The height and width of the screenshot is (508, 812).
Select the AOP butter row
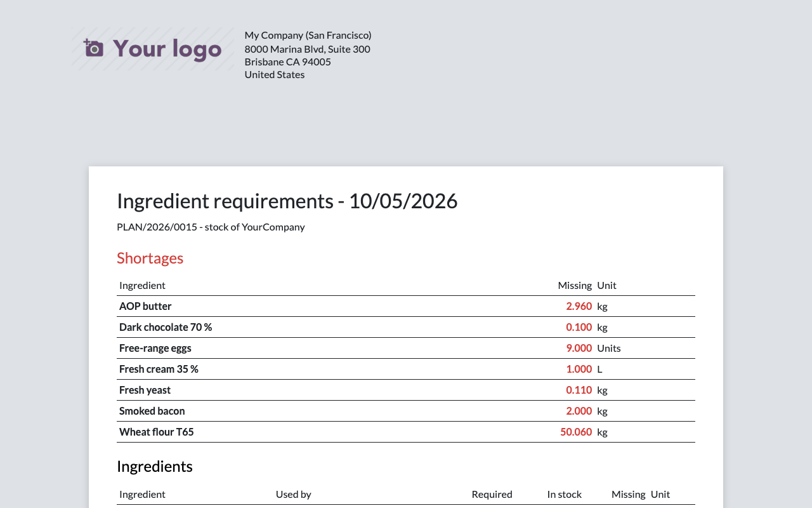pyautogui.click(x=406, y=306)
